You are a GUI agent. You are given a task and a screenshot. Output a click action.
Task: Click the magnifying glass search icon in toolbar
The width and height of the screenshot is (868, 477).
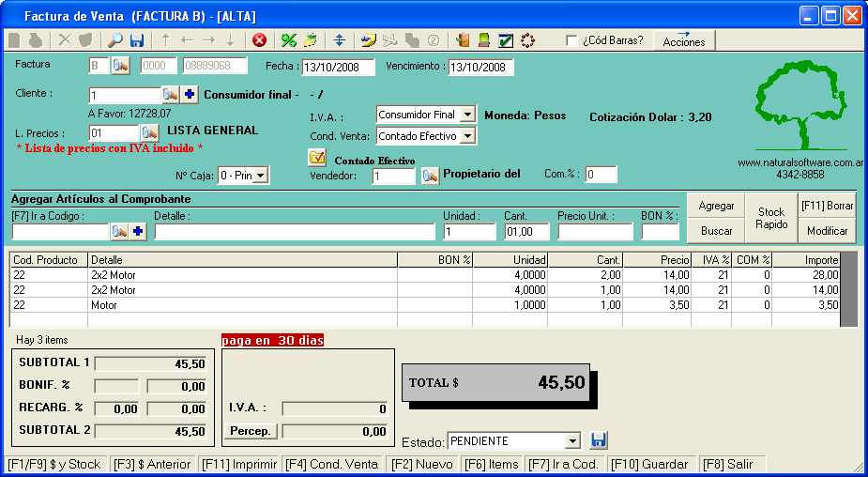click(115, 39)
